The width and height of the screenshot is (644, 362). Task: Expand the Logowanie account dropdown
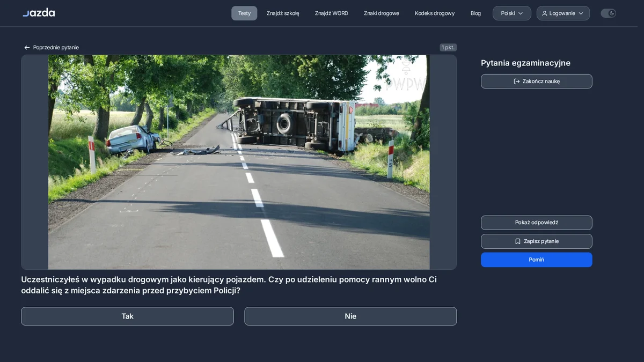(x=563, y=13)
